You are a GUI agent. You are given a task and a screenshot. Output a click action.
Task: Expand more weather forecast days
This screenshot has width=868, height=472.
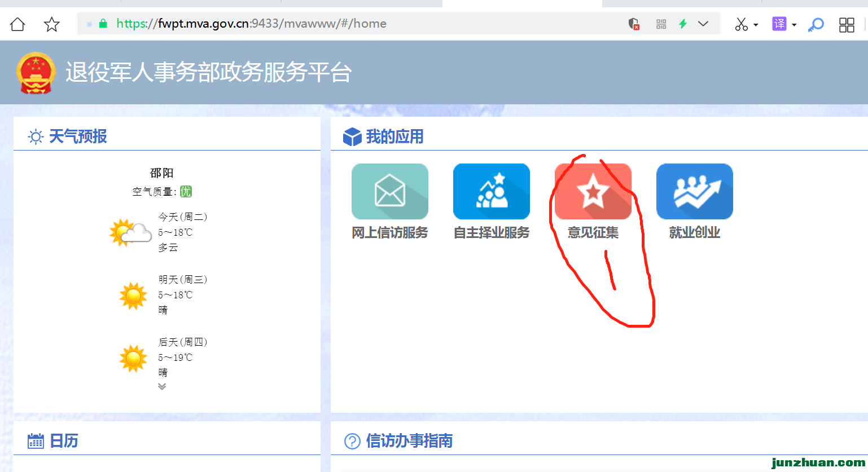[162, 387]
